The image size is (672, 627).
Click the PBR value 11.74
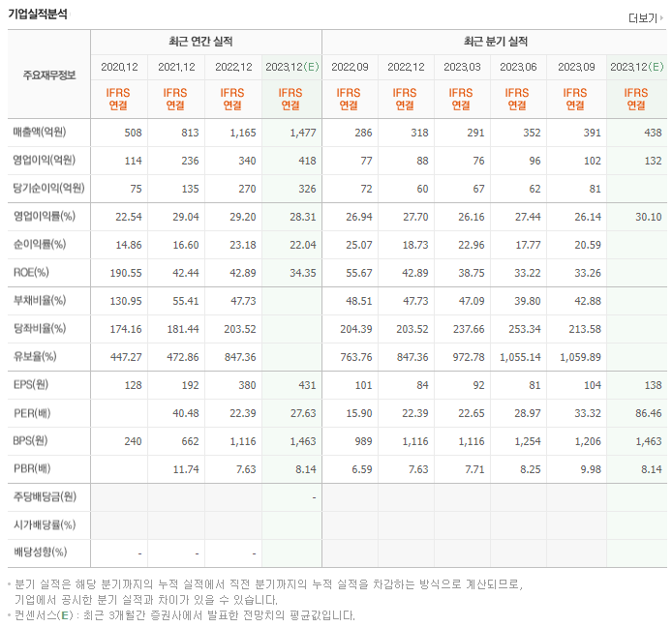tap(186, 469)
